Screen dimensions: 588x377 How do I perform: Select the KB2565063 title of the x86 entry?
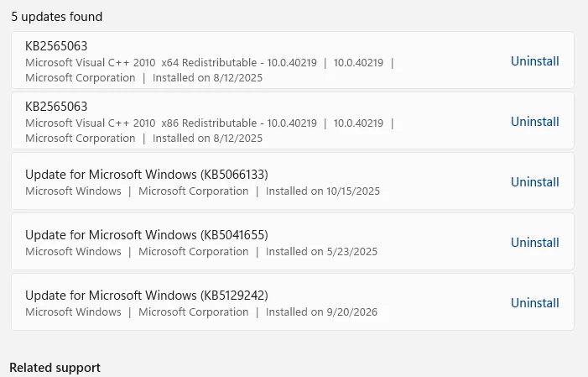[x=56, y=107]
